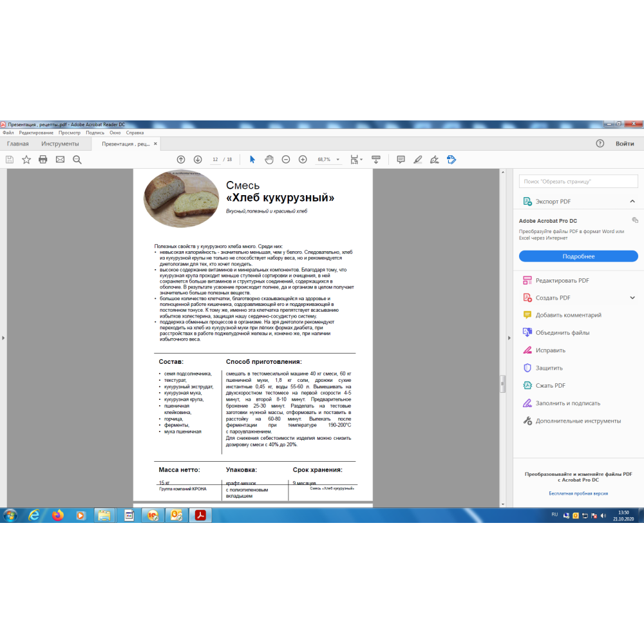
Task: Switch to the Инструменты tab
Action: (60, 144)
